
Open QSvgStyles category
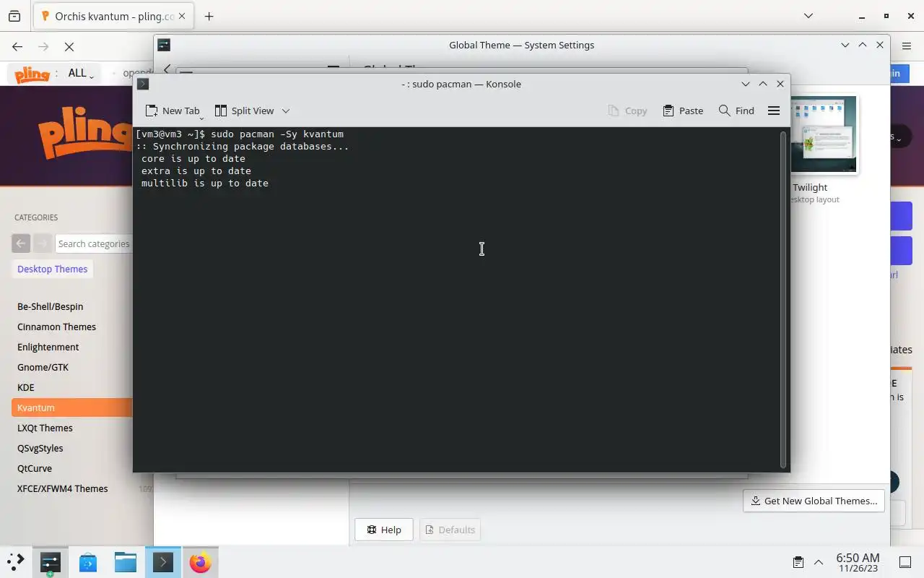tap(40, 448)
